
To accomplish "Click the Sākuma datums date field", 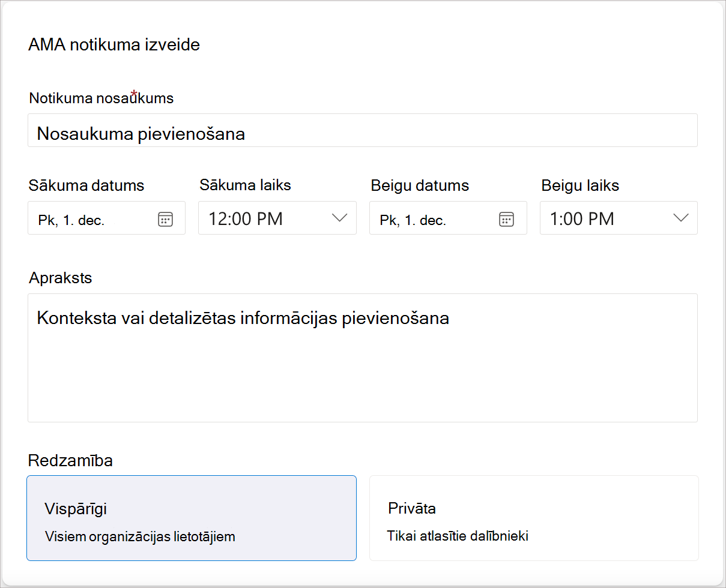I will click(x=106, y=218).
